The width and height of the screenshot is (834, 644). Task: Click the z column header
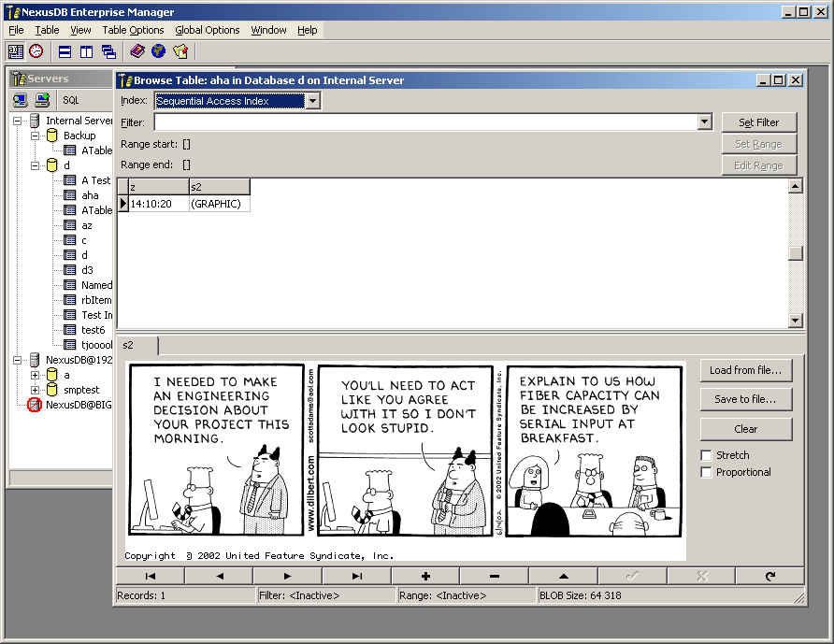tap(159, 187)
